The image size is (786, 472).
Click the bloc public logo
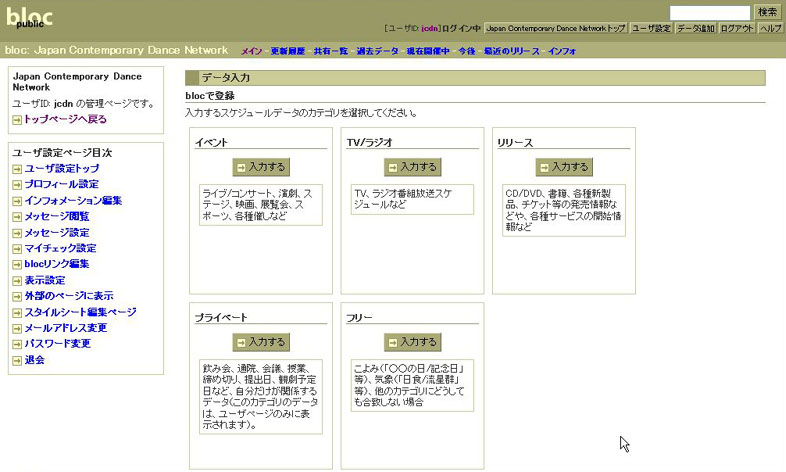29,18
